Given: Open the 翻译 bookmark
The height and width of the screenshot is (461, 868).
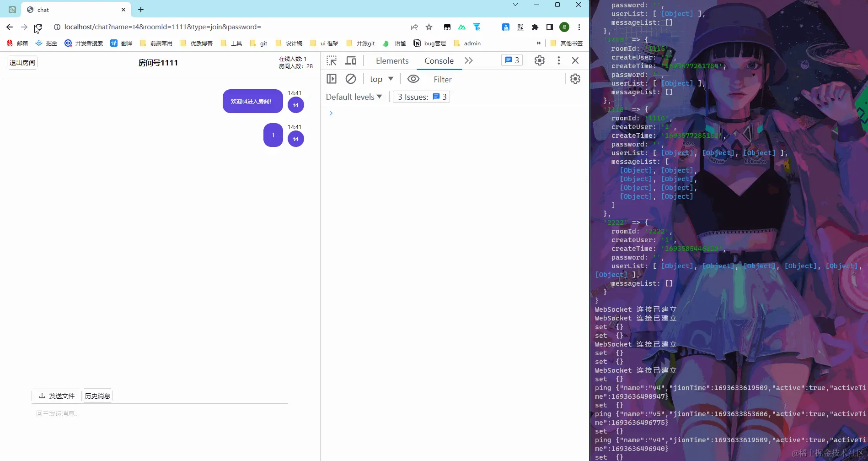Looking at the screenshot, I should (x=122, y=43).
